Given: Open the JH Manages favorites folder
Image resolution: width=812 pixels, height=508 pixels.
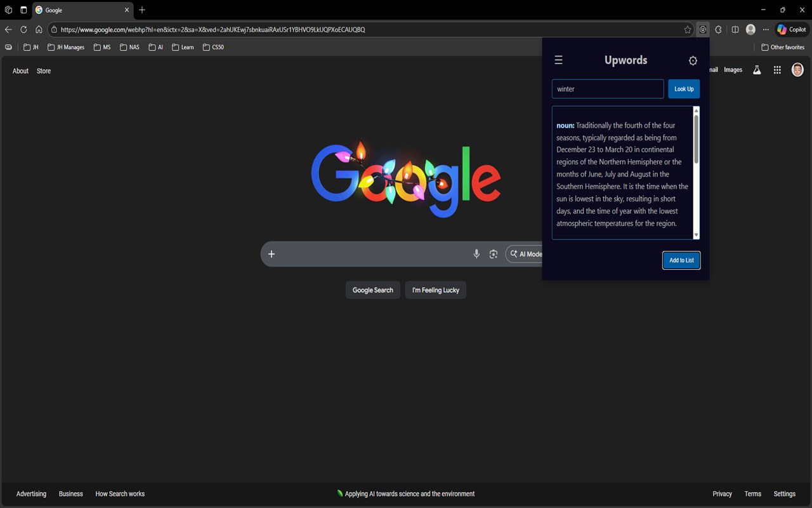Looking at the screenshot, I should click(66, 47).
